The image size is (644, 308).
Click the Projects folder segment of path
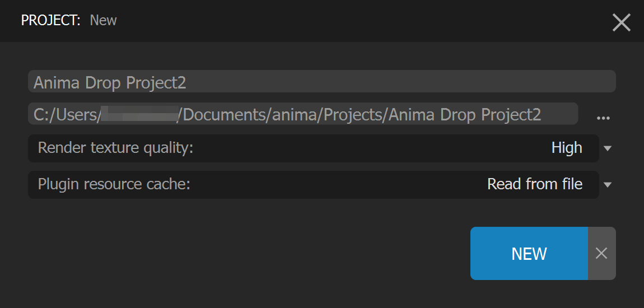tap(353, 115)
